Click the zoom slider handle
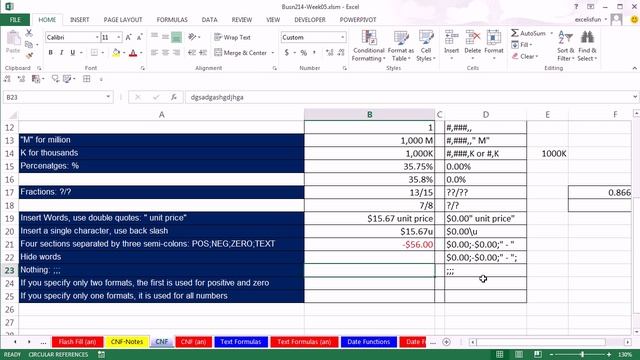Viewport: 640px width, 360px height. [x=583, y=354]
